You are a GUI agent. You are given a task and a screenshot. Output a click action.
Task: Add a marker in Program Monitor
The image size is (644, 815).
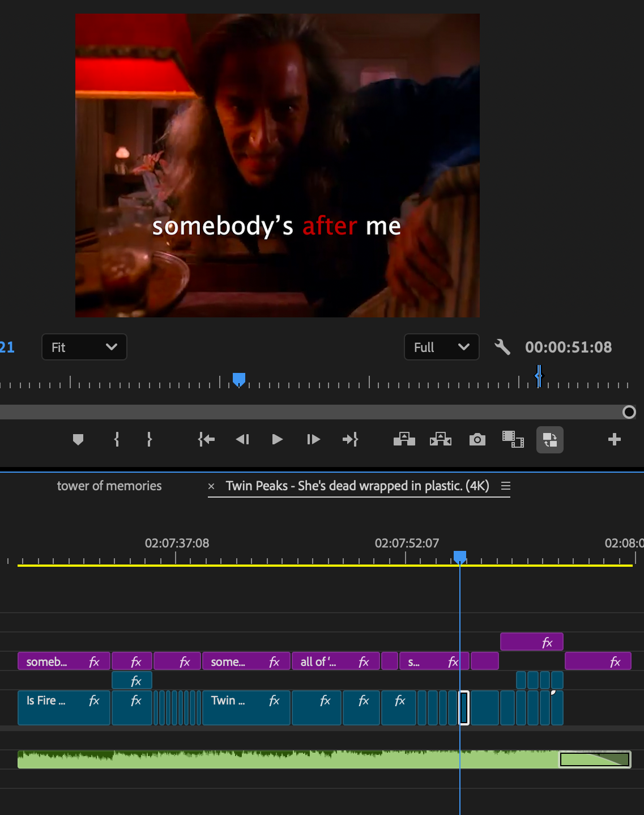pos(78,439)
